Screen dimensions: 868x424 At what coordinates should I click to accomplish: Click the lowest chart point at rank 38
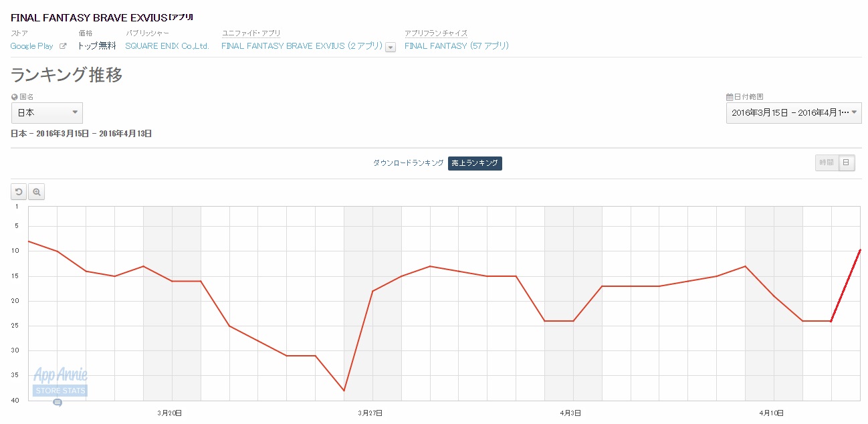pyautogui.click(x=344, y=391)
